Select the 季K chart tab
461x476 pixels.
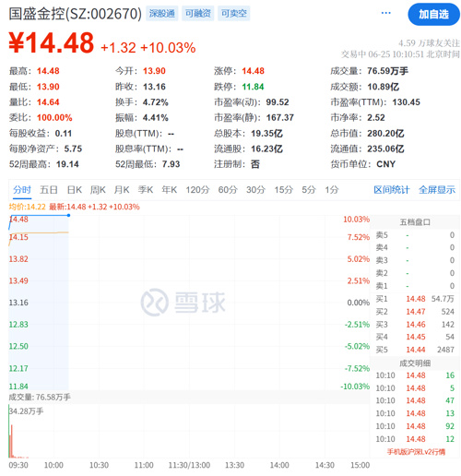tap(146, 190)
